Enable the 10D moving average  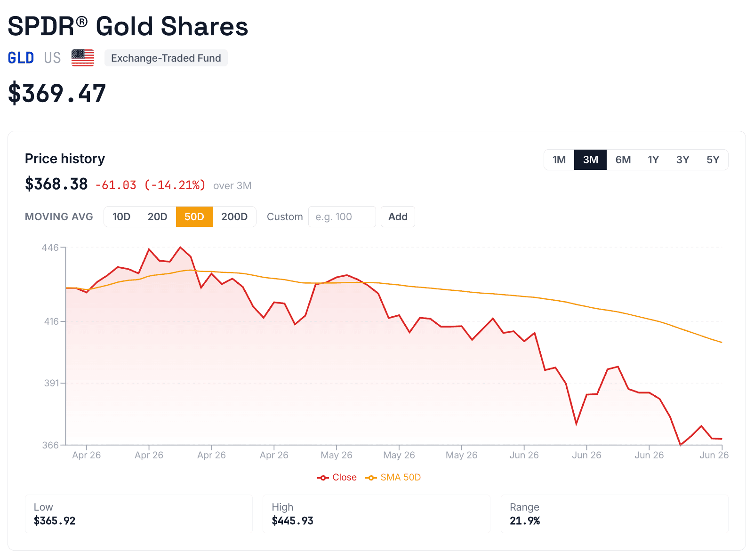click(121, 216)
